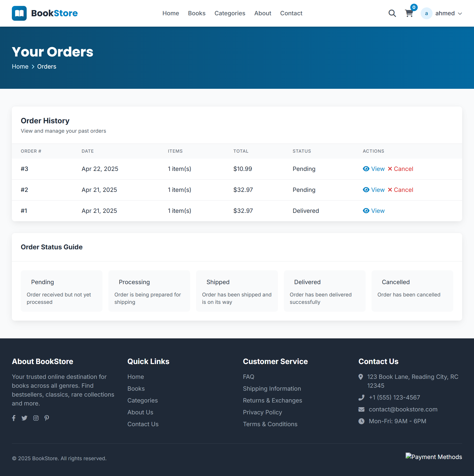Viewport: 474px width, 476px height.
Task: Expand the ahmed account dropdown chevron
Action: (460, 14)
